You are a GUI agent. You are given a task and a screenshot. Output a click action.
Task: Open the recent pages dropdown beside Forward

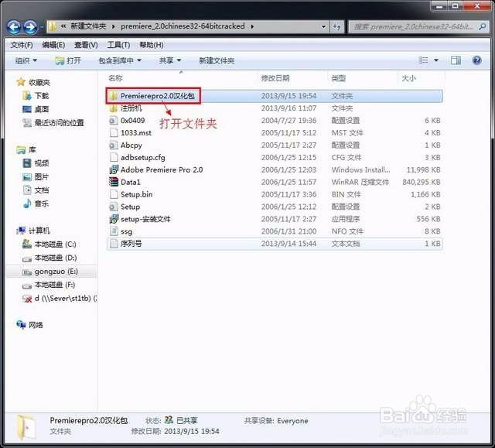(41, 27)
